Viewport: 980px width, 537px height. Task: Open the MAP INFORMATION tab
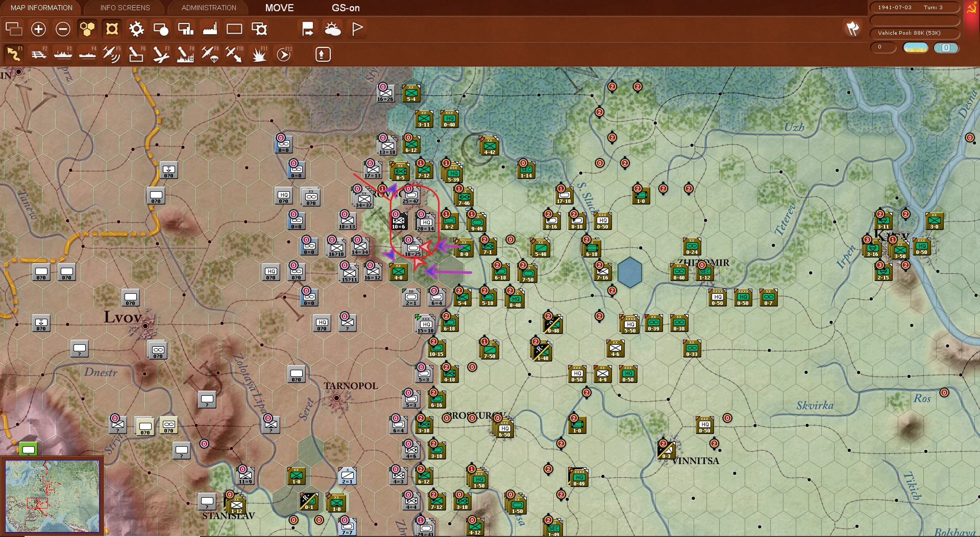point(41,8)
